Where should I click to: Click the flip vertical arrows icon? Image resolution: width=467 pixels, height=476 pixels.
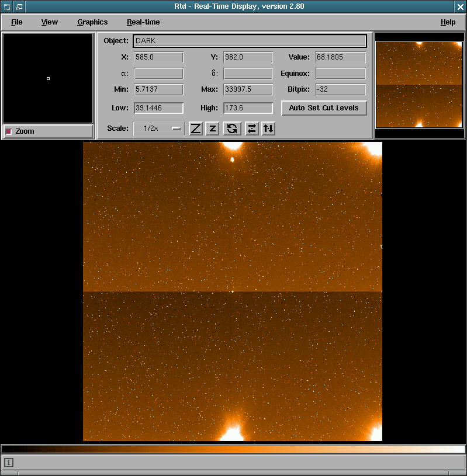pos(268,128)
